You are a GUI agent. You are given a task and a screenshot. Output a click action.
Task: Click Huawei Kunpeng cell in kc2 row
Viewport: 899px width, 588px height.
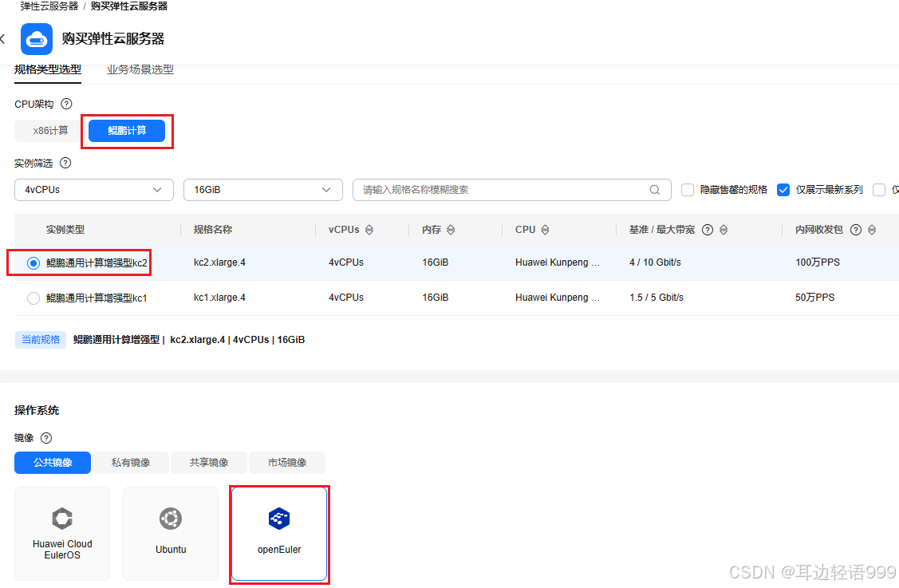pyautogui.click(x=558, y=262)
